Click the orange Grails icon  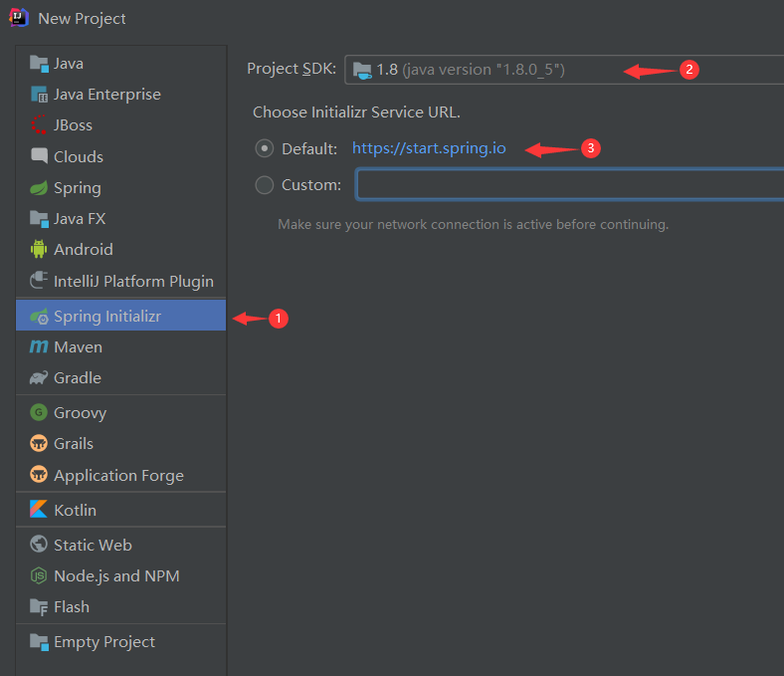39,443
